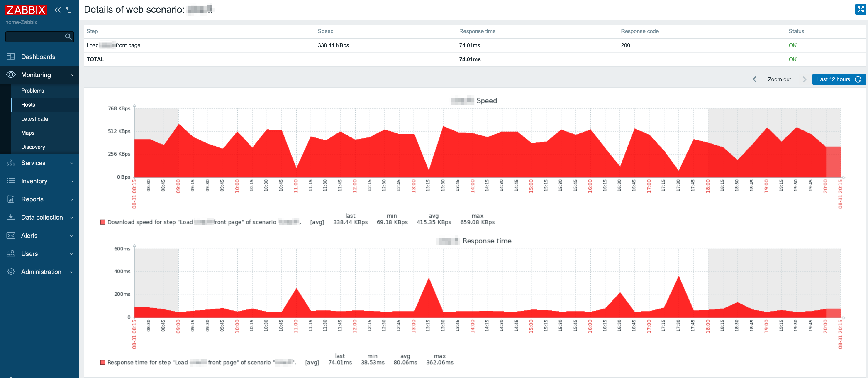Click the Alerts envelope icon
The image size is (868, 378).
pos(11,235)
